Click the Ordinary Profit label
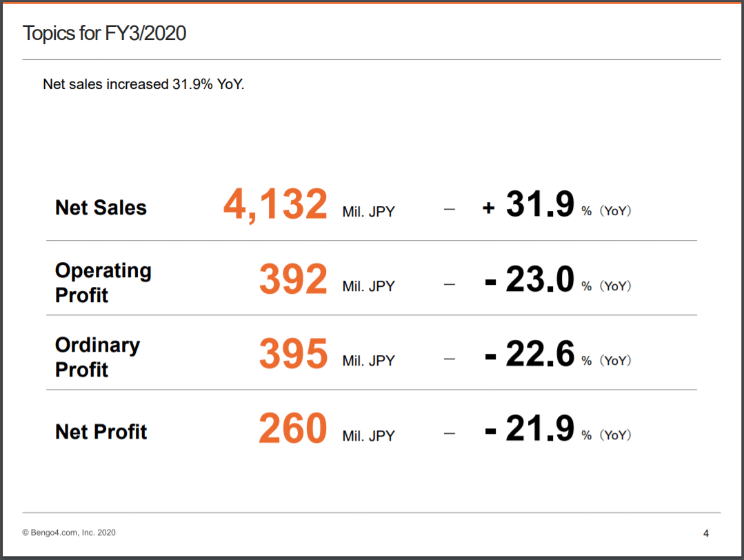The image size is (744, 560). pyautogui.click(x=97, y=357)
